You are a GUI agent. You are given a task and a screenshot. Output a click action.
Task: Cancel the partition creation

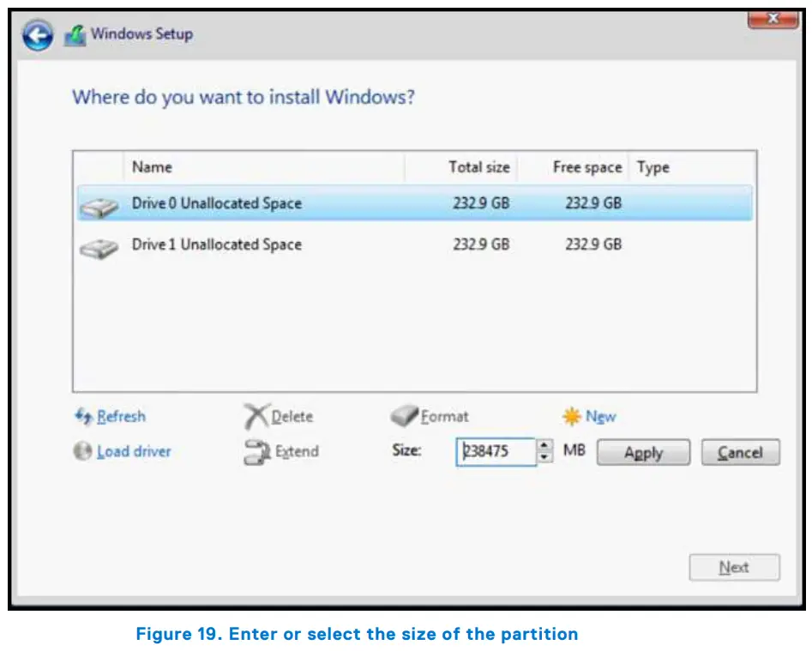tap(740, 452)
